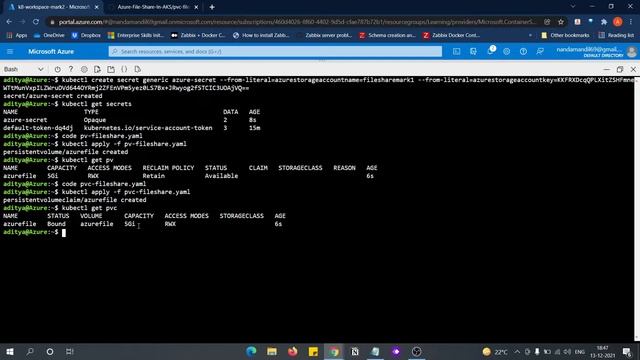Focus the Search resources, services, and docs box

pos(275,51)
